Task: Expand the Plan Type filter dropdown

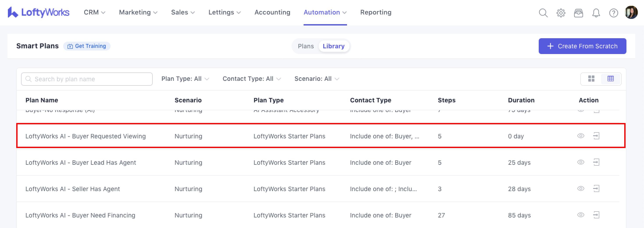Action: pyautogui.click(x=185, y=79)
